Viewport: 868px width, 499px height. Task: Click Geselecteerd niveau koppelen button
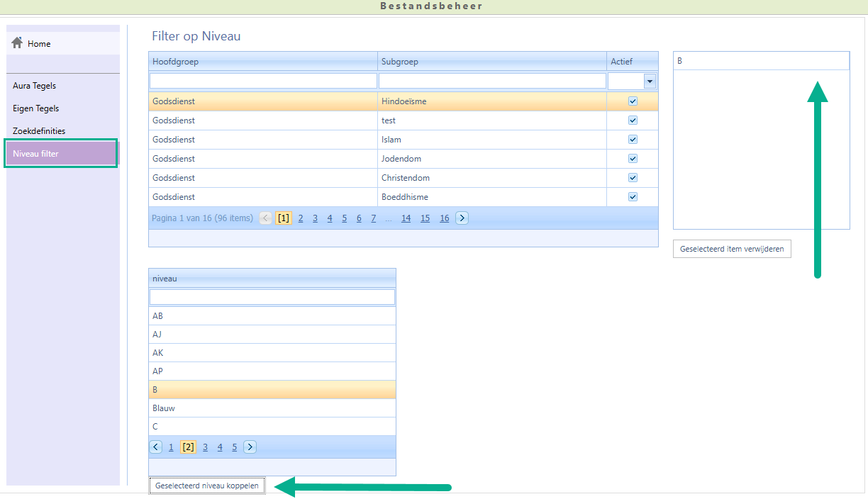tap(207, 486)
